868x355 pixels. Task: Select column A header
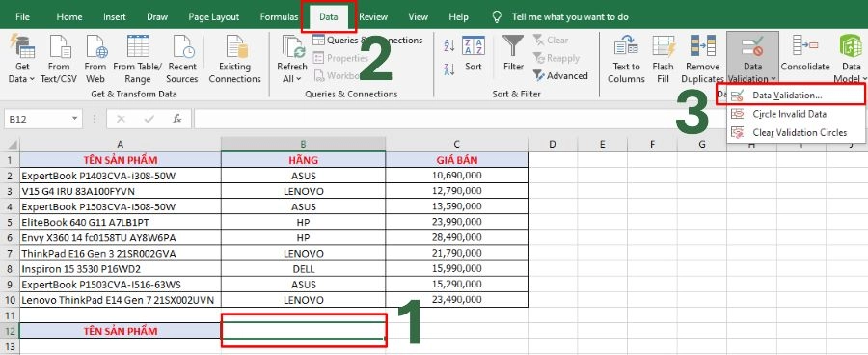(x=121, y=145)
